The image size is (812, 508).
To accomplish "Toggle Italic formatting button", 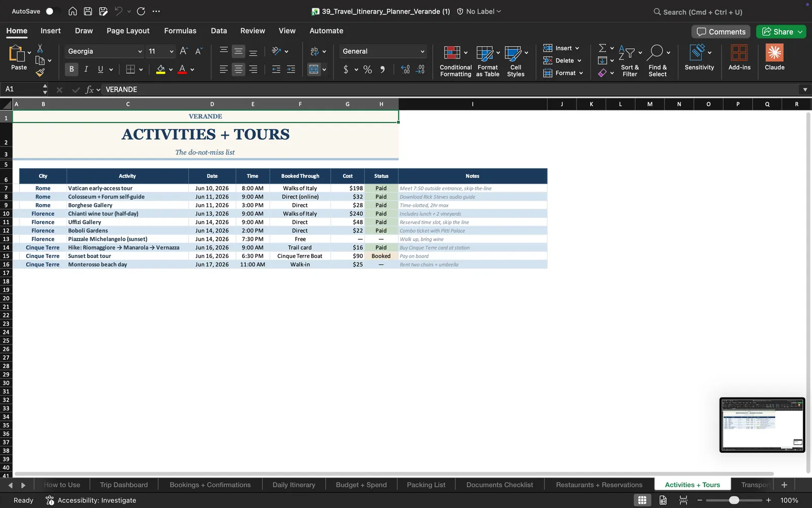I will (86, 69).
